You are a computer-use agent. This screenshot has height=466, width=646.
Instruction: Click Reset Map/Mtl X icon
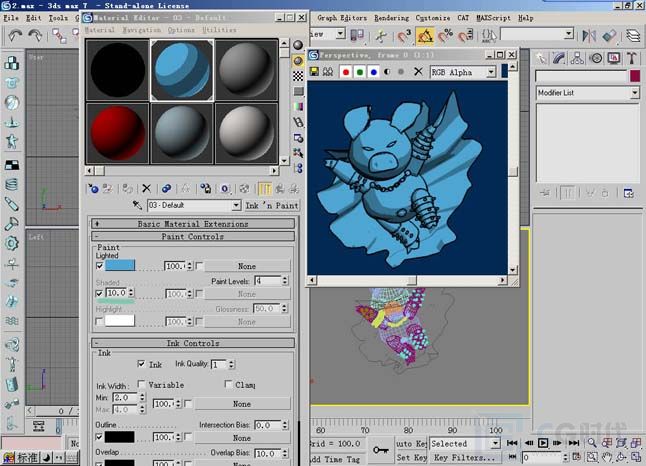tap(146, 189)
